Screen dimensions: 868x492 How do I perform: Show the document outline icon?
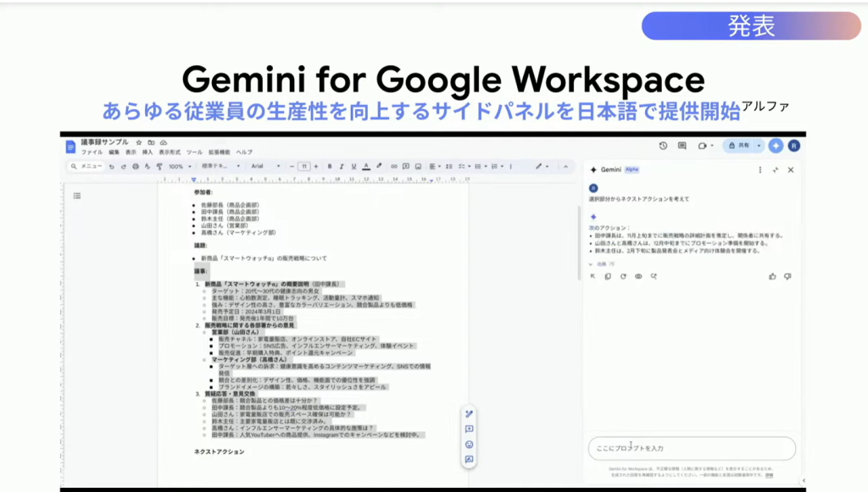(x=77, y=196)
